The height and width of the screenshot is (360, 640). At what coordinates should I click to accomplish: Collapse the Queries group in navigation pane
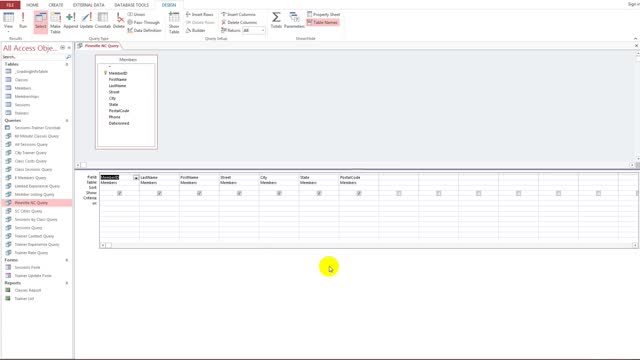(67, 120)
